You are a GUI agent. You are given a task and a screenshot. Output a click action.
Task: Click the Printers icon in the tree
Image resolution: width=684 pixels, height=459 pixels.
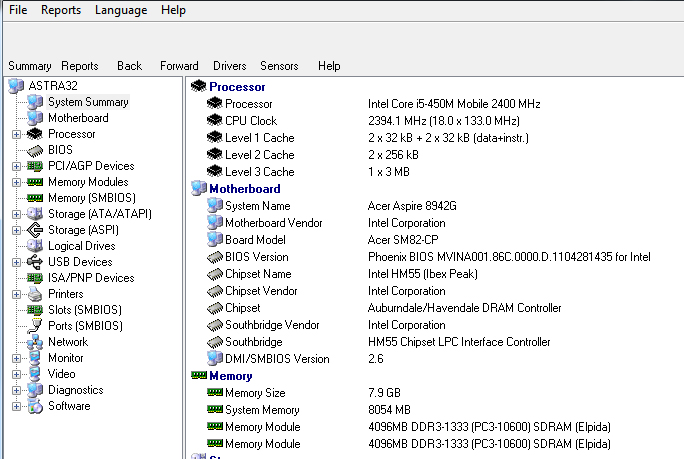(35, 294)
